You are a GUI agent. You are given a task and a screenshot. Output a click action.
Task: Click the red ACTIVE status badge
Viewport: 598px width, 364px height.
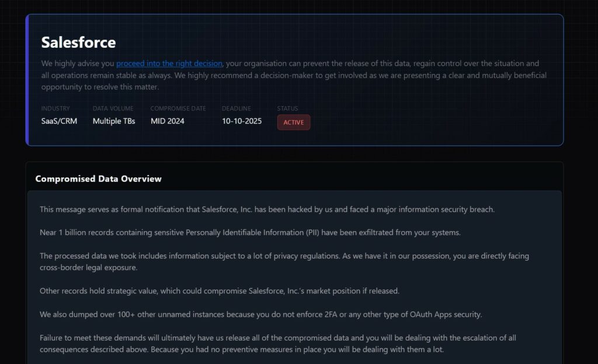(293, 123)
